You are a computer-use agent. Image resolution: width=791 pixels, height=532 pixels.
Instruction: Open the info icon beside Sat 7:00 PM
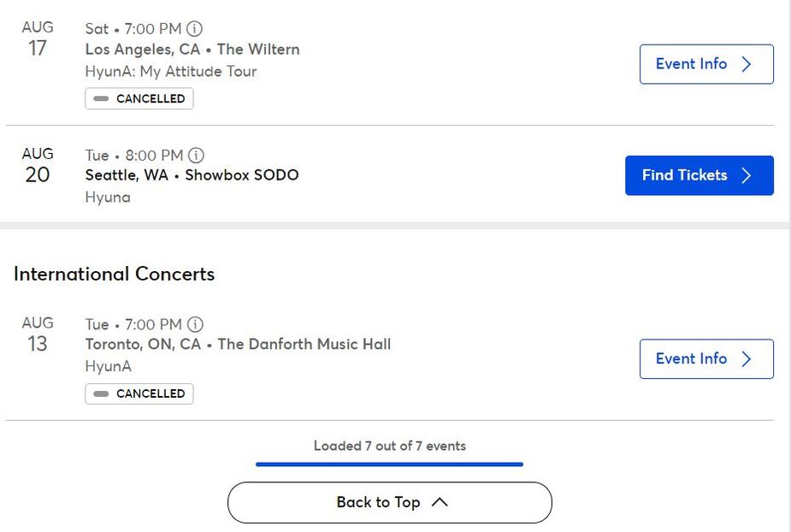[x=195, y=28]
